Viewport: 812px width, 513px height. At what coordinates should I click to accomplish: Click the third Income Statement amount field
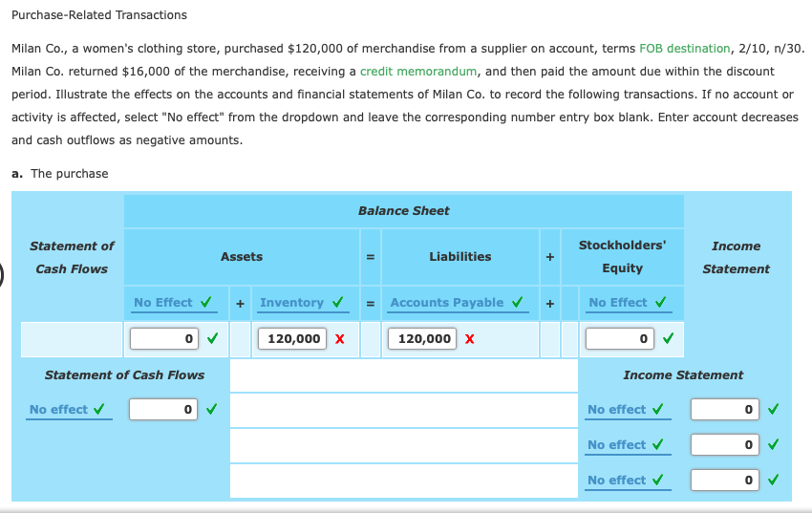(725, 480)
